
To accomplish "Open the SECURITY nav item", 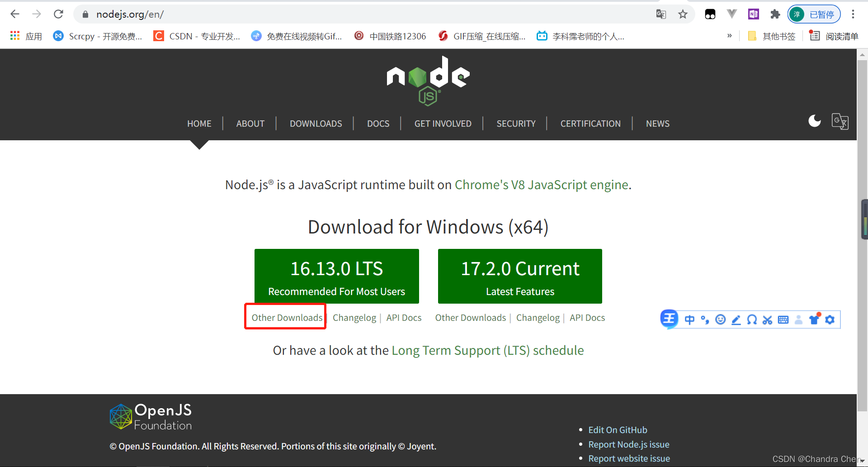I will tap(516, 124).
